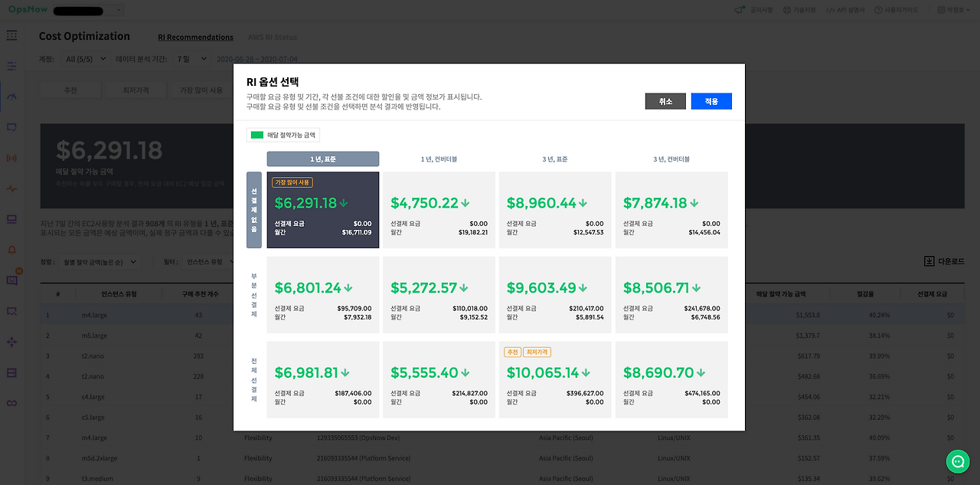Choose the $5,272.57 option card
Image resolution: width=980 pixels, height=485 pixels.
click(x=439, y=294)
